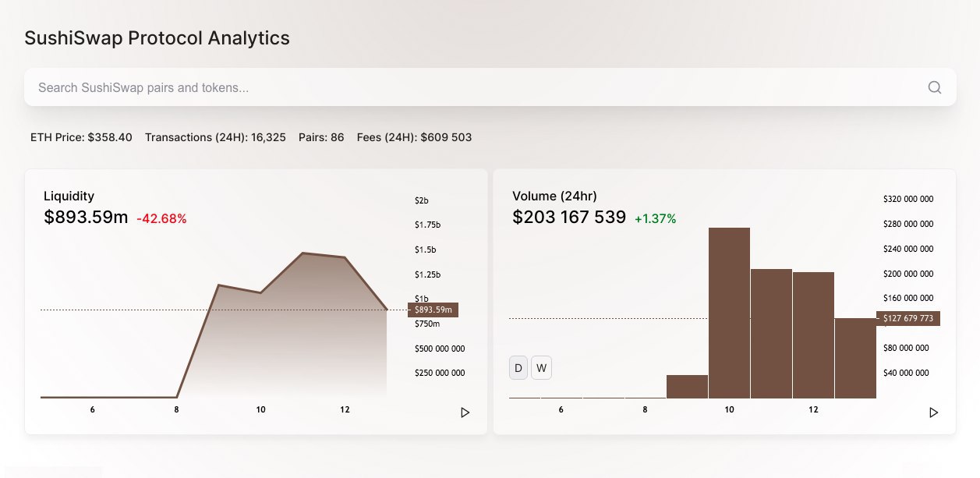Click the +1.37% Volume change indicator
The height and width of the screenshot is (478, 980).
click(655, 219)
